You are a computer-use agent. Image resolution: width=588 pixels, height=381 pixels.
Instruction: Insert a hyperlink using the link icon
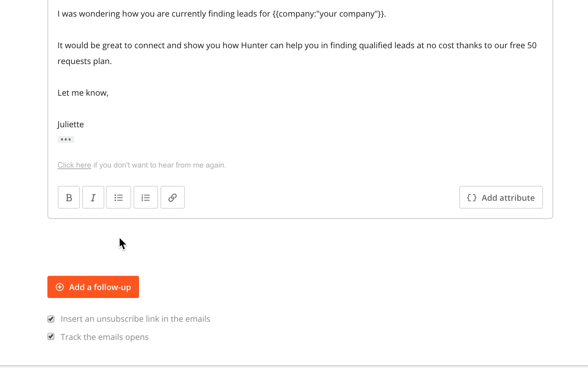(173, 197)
